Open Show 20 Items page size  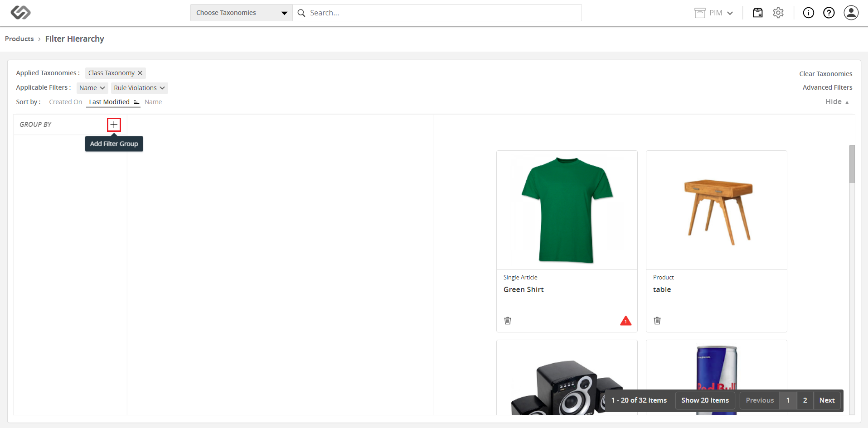(x=705, y=400)
